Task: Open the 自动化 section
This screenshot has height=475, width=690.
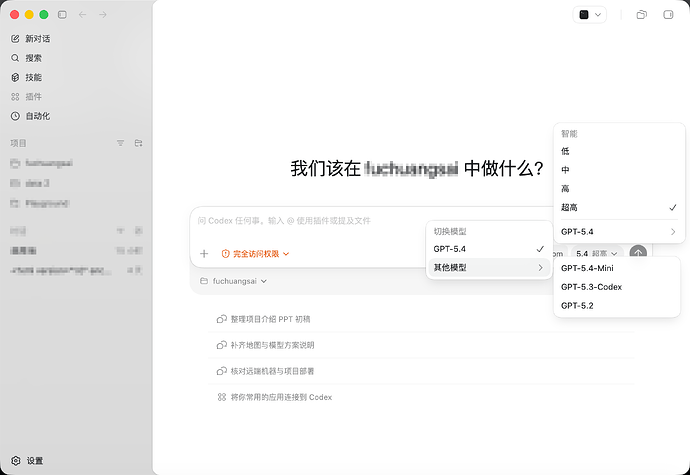Action: (30, 116)
